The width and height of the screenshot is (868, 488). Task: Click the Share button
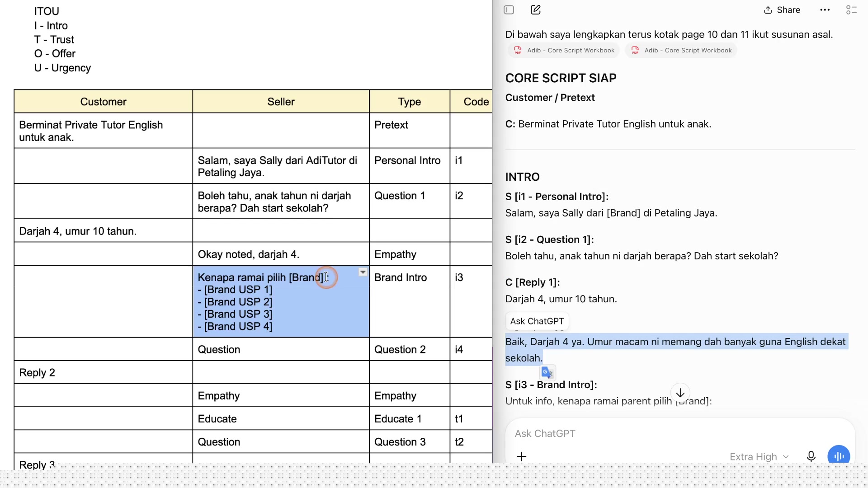pyautogui.click(x=782, y=10)
